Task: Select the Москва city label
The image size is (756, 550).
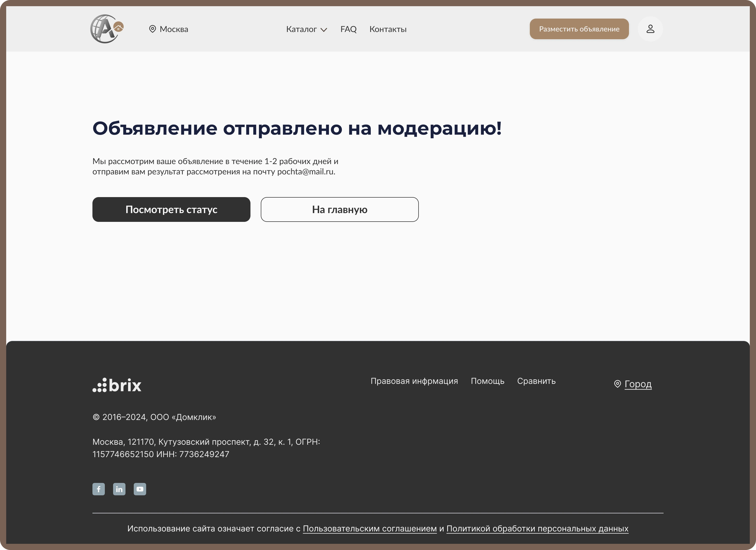Action: [x=174, y=29]
